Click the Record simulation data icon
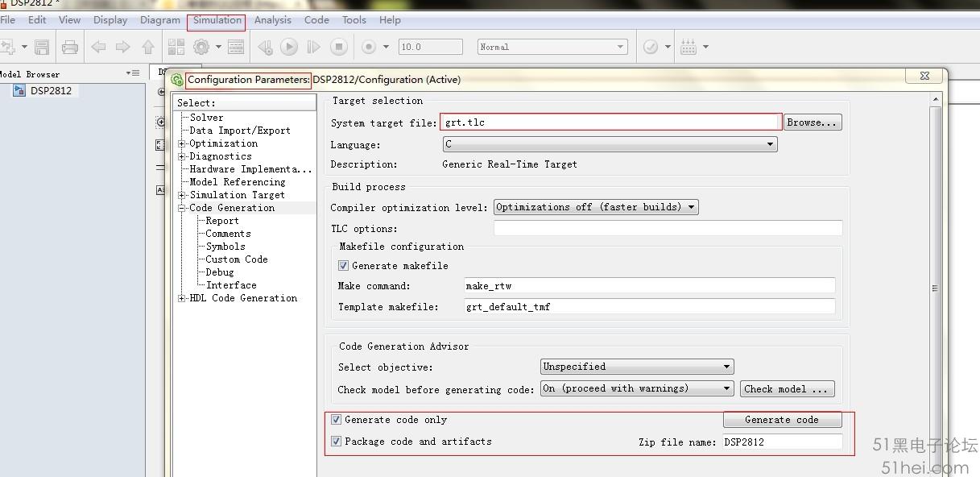Screen dimensions: 980x477 tap(369, 48)
